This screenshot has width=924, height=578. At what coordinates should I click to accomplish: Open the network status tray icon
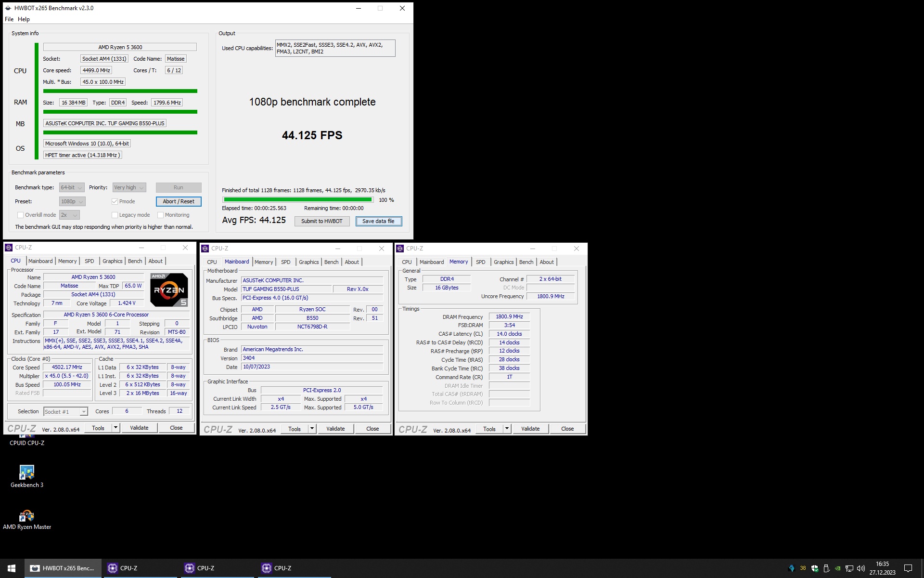point(849,568)
